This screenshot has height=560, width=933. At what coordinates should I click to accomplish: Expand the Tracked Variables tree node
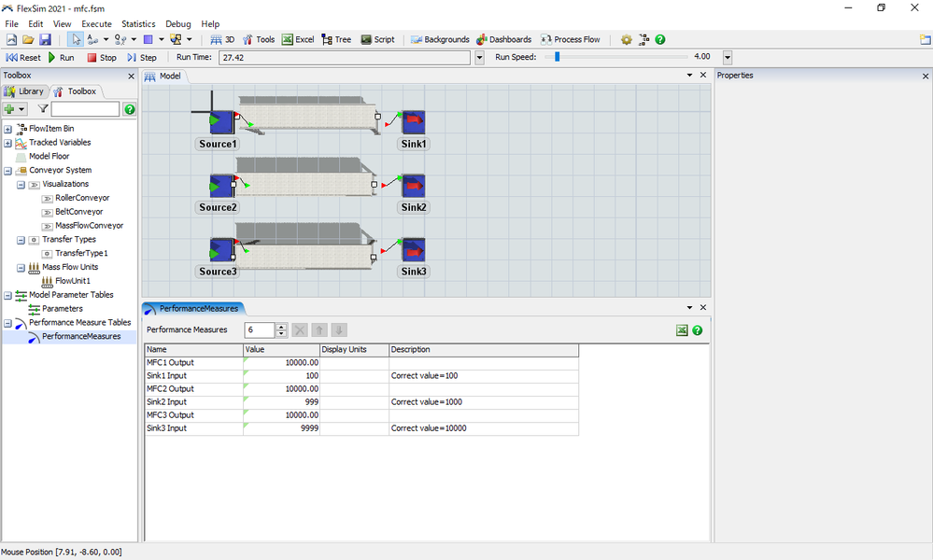pyautogui.click(x=7, y=143)
